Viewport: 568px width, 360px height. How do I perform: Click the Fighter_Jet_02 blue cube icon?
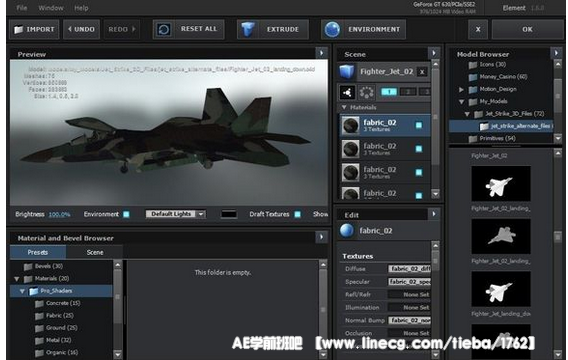pyautogui.click(x=347, y=72)
